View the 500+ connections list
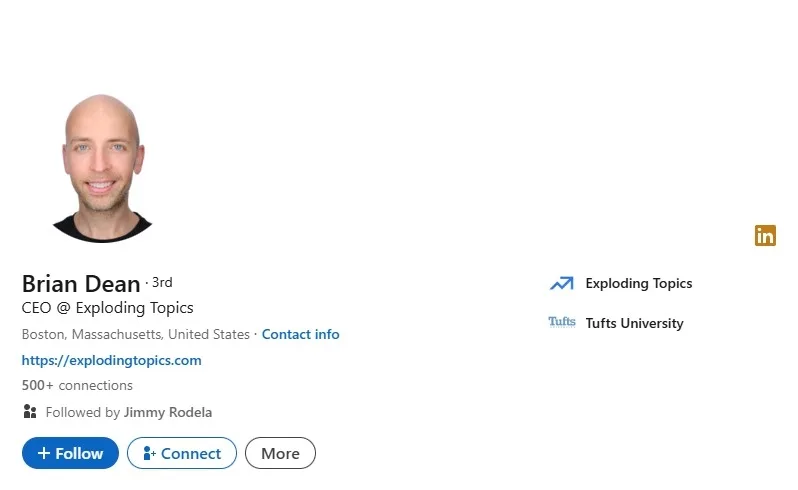Image resolution: width=798 pixels, height=490 pixels. click(x=77, y=385)
